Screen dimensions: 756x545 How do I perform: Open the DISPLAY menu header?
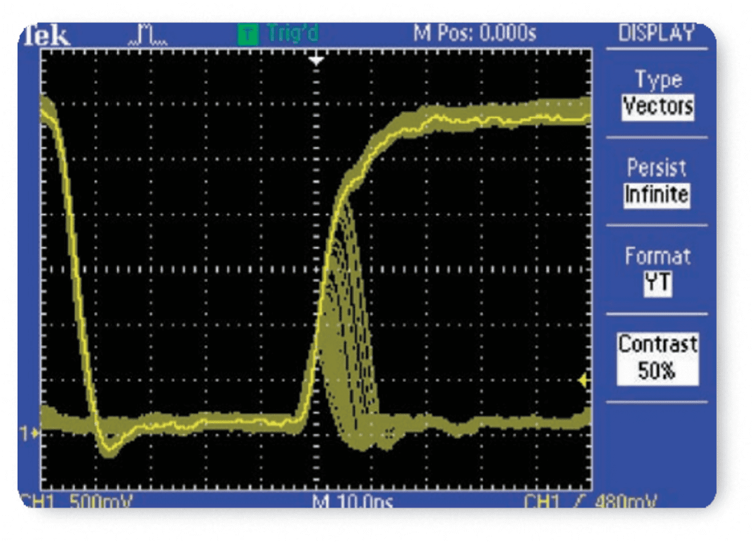pos(656,34)
